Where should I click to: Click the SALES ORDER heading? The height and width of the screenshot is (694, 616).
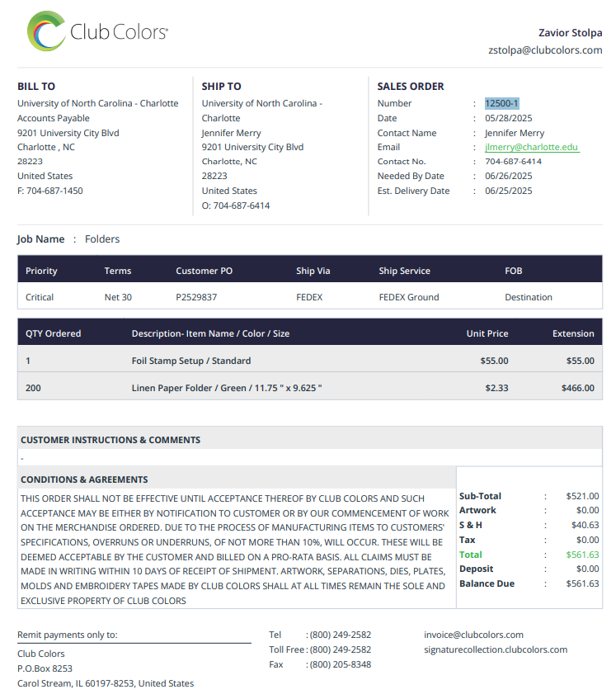click(411, 87)
